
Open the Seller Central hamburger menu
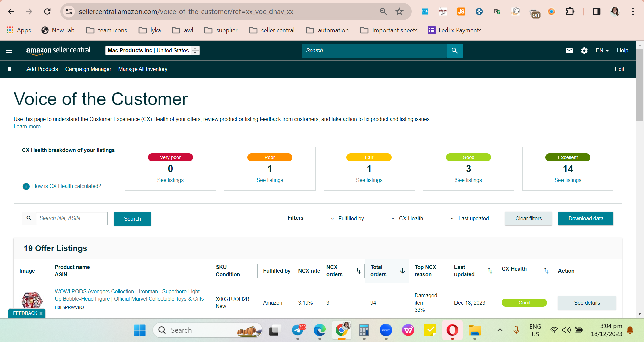coord(9,51)
